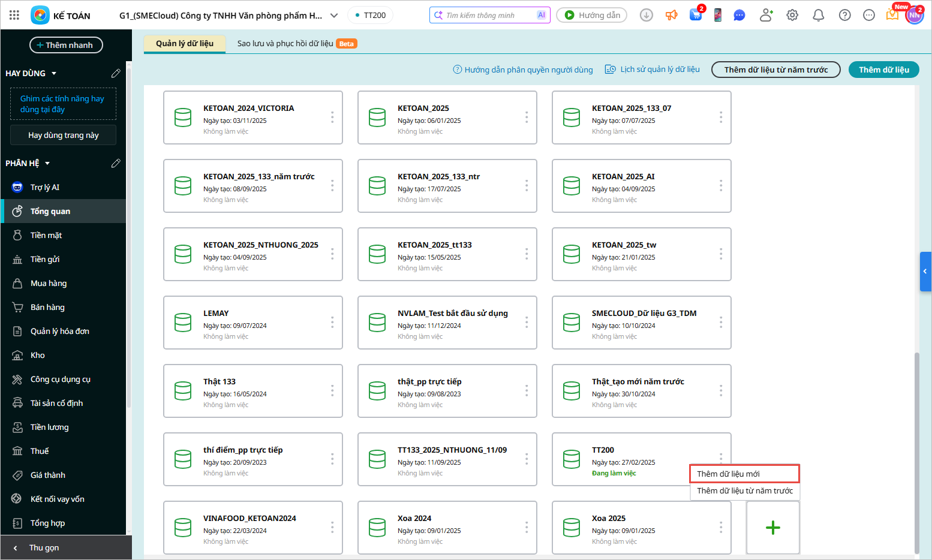Open the settings gear icon in header
The width and height of the screenshot is (932, 560).
coord(792,15)
